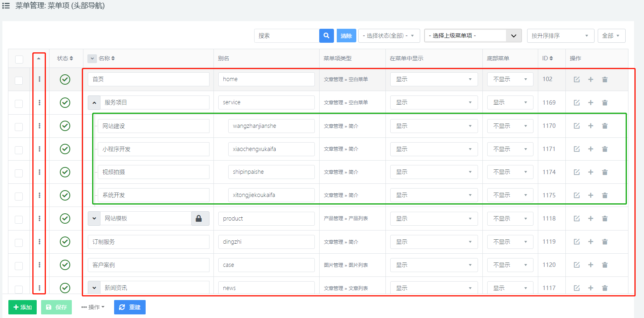Expand the 网站模板 submenu chevron
The height and width of the screenshot is (318, 644).
[94, 219]
